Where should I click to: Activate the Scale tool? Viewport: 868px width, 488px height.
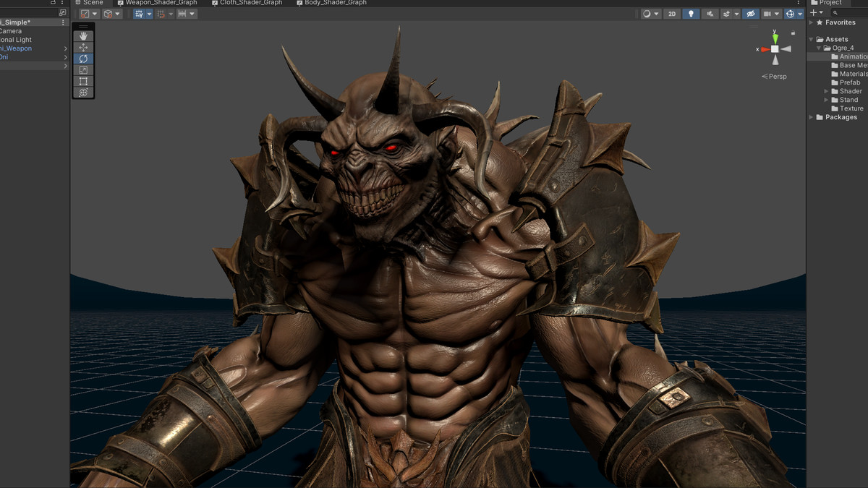click(82, 69)
